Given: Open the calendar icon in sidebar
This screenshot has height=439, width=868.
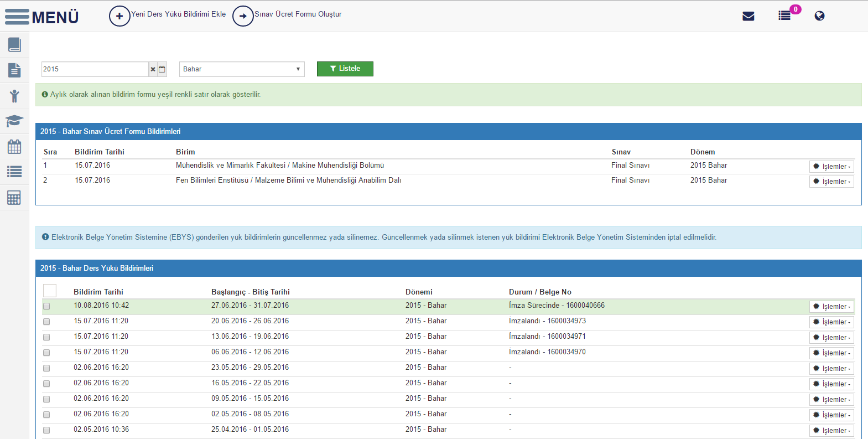Looking at the screenshot, I should coord(14,147).
